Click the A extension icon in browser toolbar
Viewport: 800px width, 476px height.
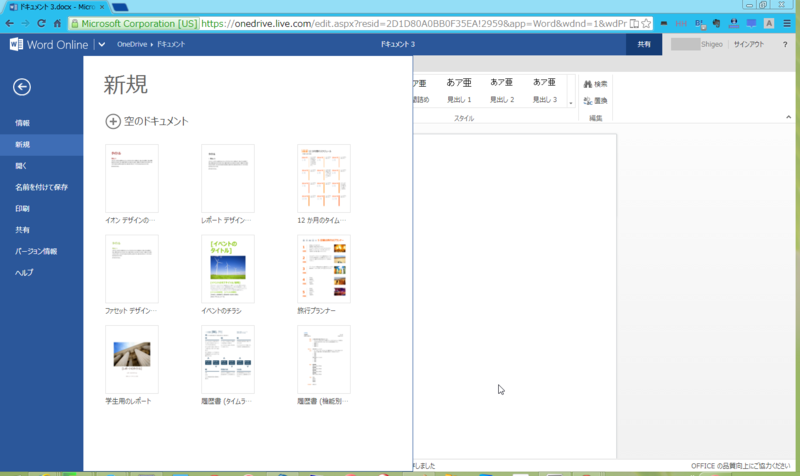[769, 23]
